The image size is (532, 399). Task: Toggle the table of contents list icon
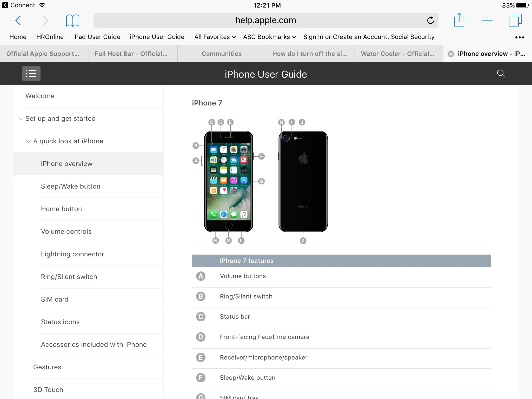[x=31, y=74]
